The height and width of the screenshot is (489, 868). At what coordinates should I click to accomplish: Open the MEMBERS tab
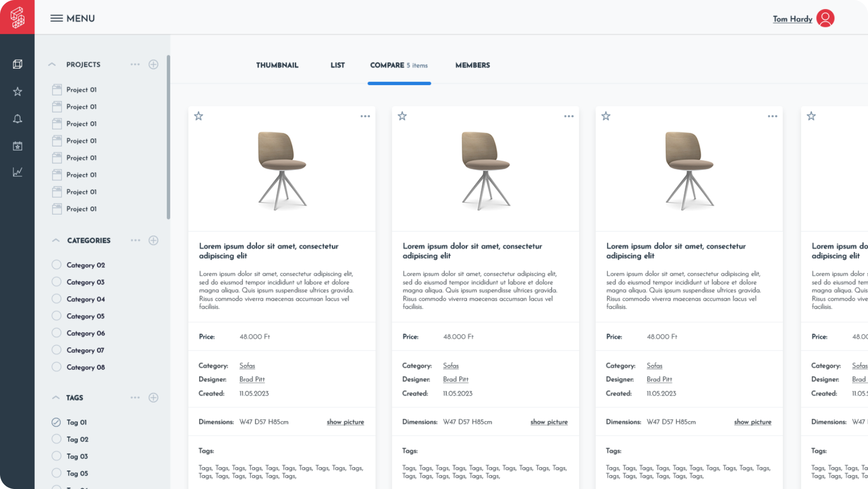[x=472, y=65]
